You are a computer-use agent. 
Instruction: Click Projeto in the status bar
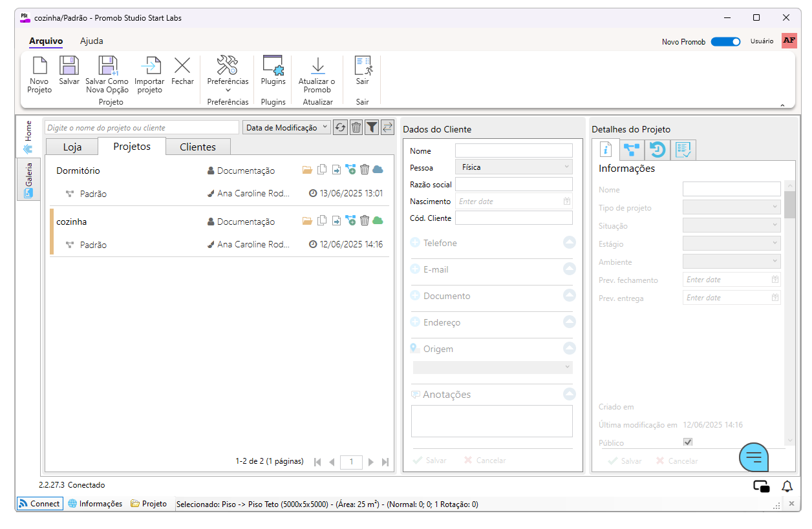coord(149,504)
